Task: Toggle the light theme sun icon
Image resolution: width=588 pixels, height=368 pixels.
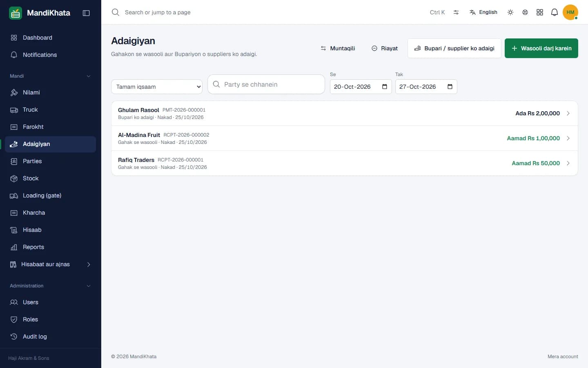Action: click(x=510, y=12)
